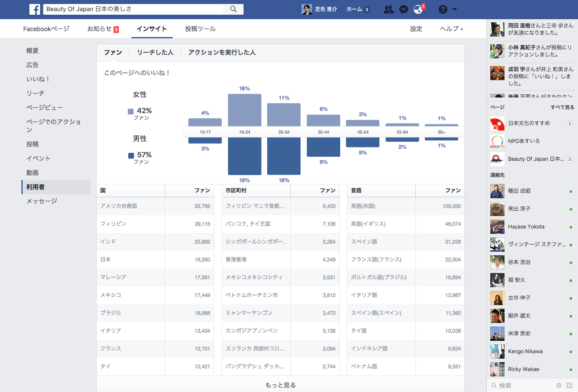
Task: Open the Messenger icon
Action: [x=403, y=9]
